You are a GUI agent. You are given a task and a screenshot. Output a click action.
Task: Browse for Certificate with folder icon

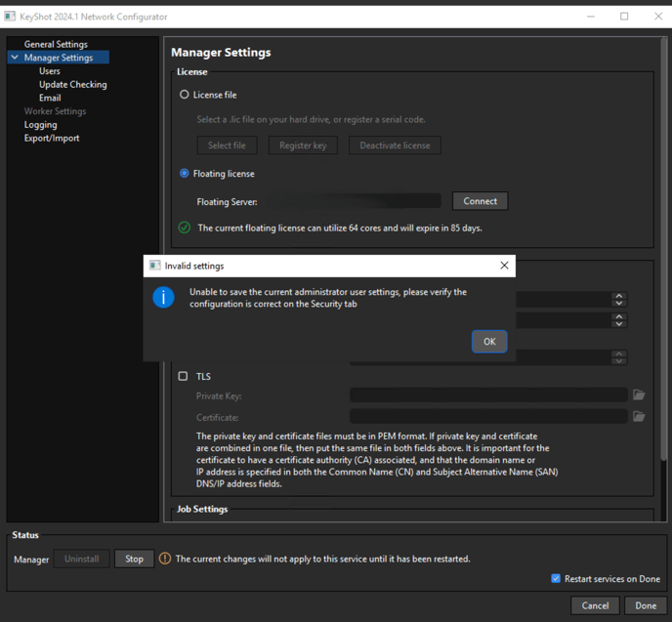coord(639,416)
